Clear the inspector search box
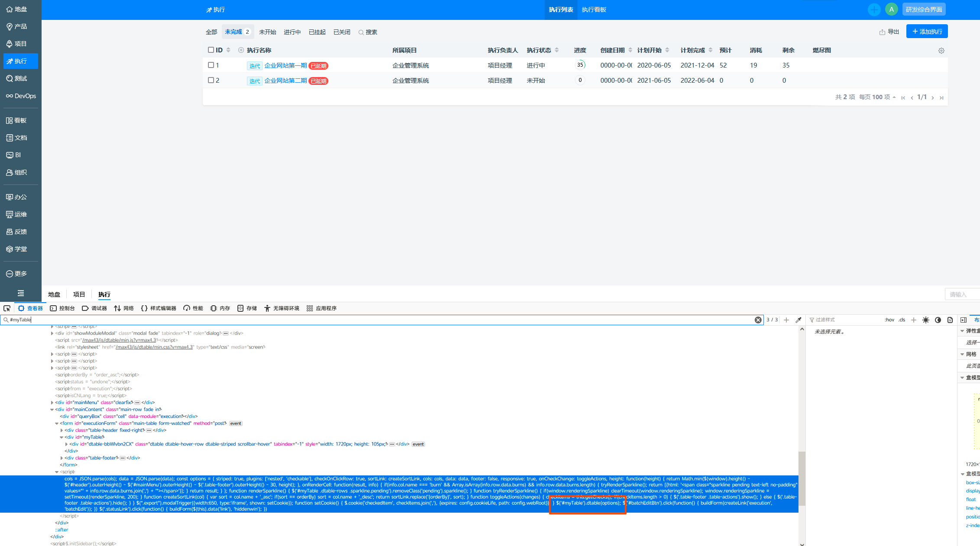This screenshot has width=980, height=546. pyautogui.click(x=758, y=320)
